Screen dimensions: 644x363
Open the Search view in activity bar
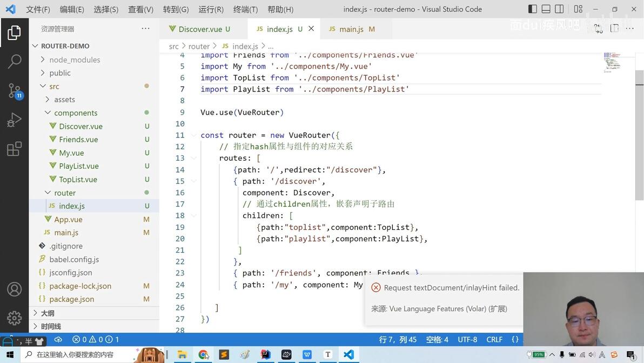pyautogui.click(x=15, y=62)
